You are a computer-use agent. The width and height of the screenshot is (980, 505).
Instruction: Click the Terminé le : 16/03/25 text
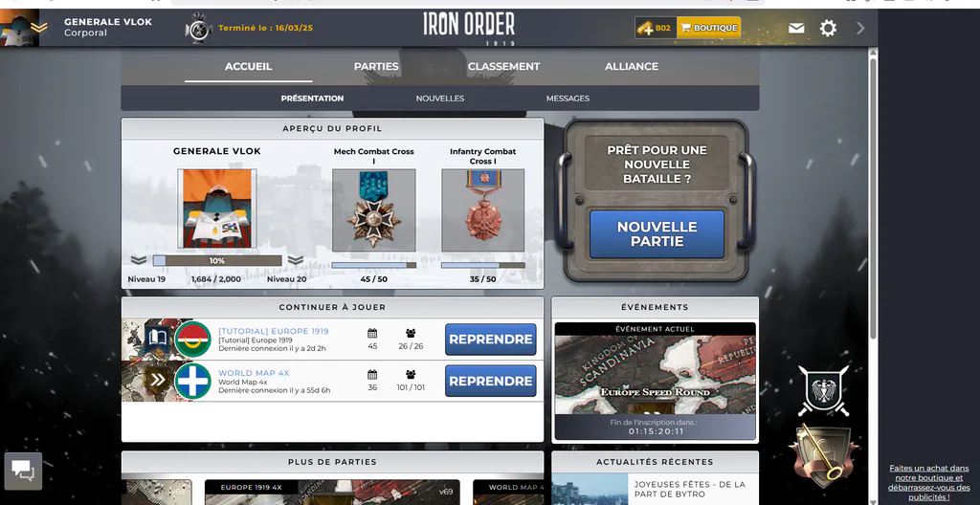click(x=266, y=28)
